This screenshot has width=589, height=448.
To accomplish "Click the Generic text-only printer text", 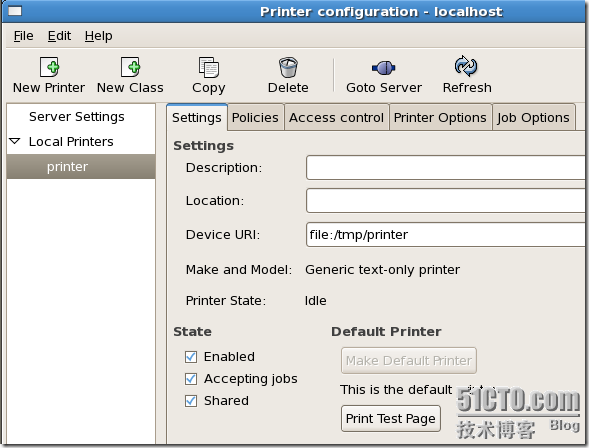I will click(x=382, y=270).
